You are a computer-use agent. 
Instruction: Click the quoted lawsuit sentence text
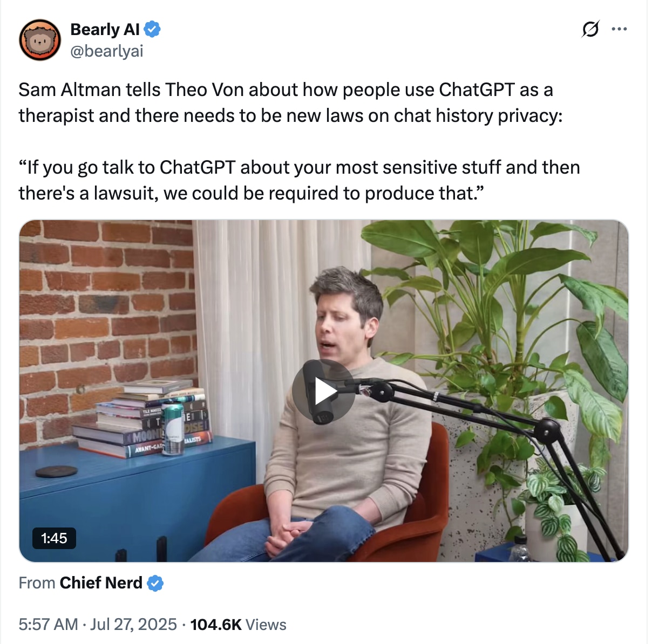pyautogui.click(x=299, y=180)
